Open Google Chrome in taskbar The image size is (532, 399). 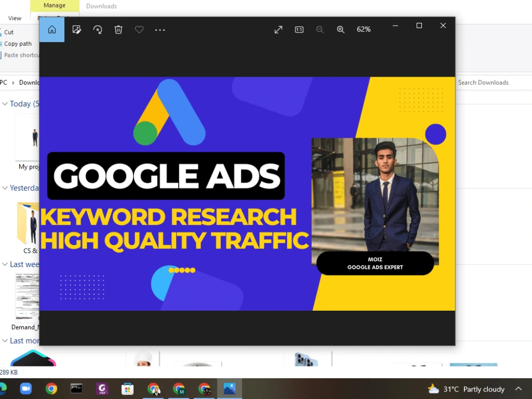51,388
